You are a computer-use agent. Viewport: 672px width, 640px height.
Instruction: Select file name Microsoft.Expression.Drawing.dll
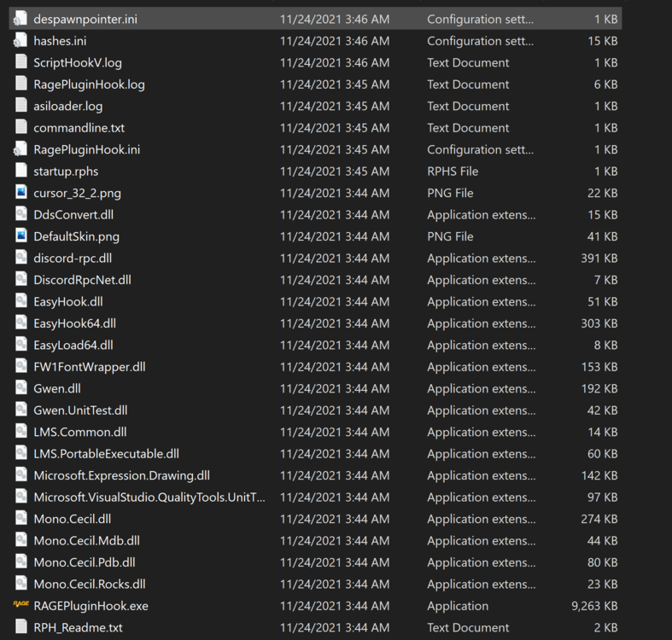122,475
